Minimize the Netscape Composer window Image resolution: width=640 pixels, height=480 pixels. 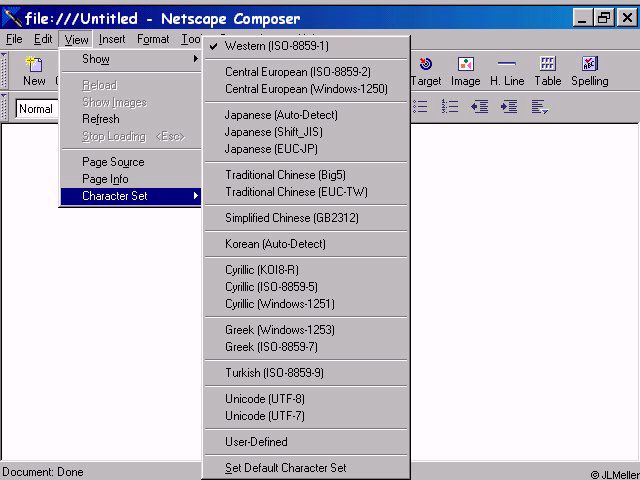(x=582, y=18)
